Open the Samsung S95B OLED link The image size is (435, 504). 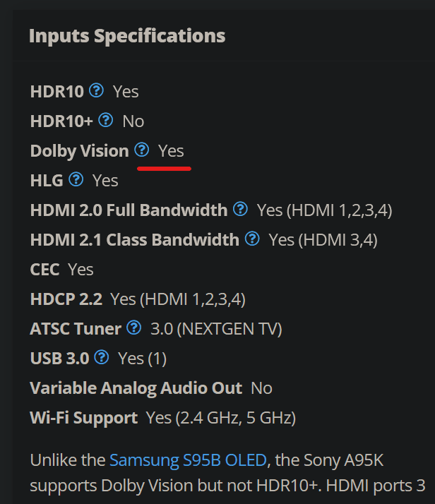(188, 460)
